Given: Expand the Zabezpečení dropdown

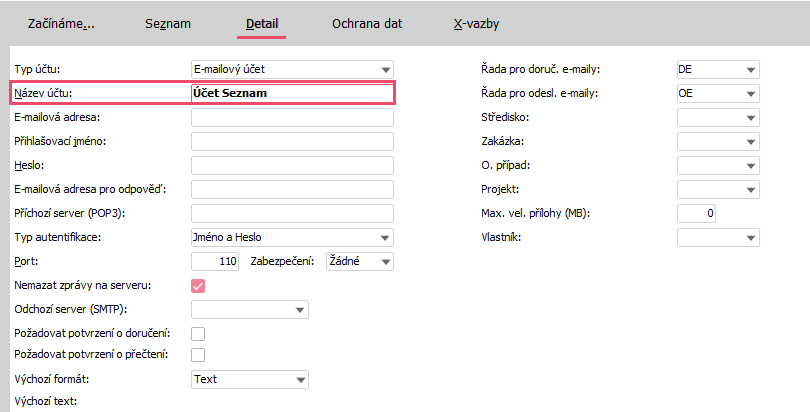Looking at the screenshot, I should tap(360, 261).
